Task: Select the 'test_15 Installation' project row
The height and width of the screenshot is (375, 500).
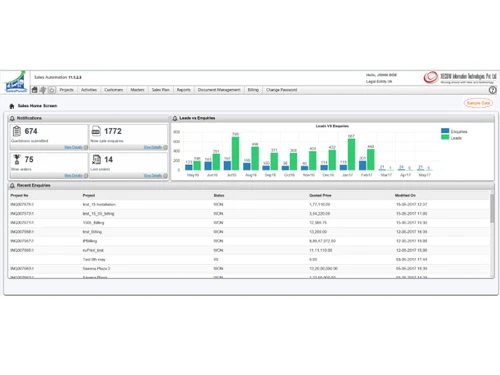Action: (x=249, y=205)
